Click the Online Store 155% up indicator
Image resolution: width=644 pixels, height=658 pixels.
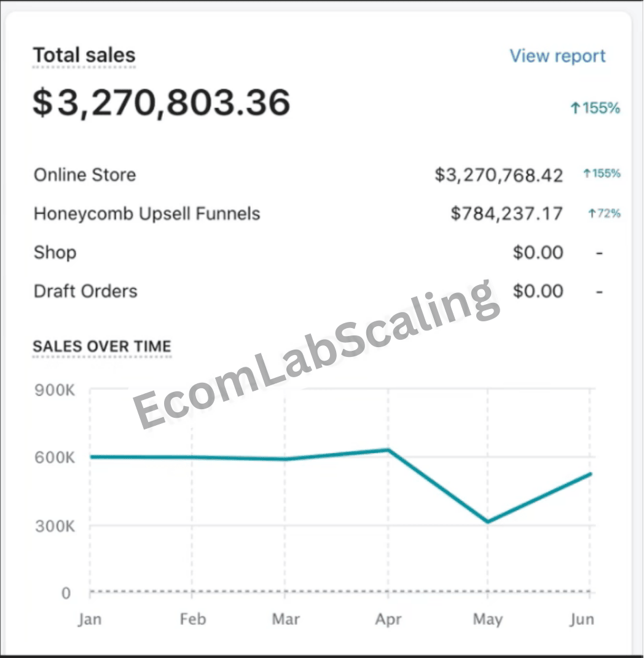click(602, 174)
